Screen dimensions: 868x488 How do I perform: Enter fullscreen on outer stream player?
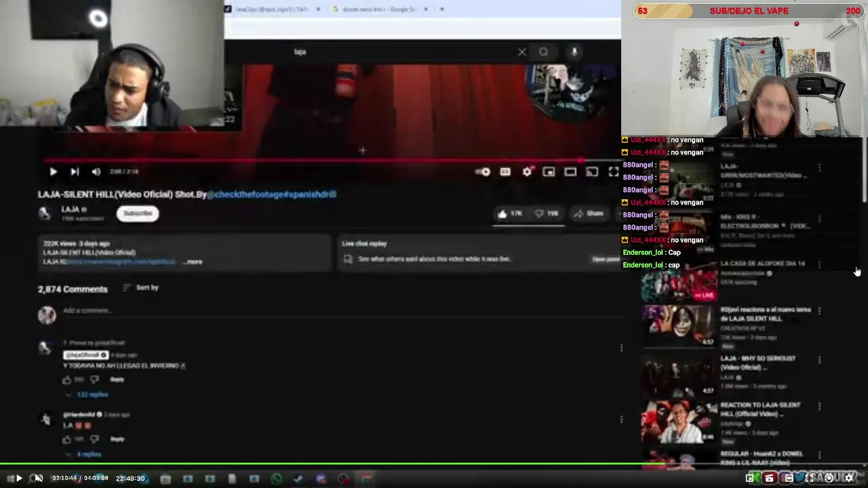(810, 478)
